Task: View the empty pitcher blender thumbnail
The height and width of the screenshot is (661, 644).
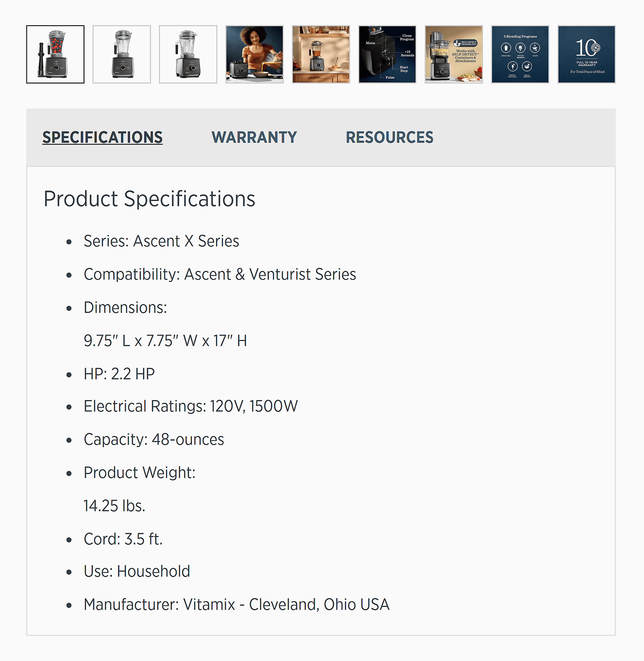Action: (x=121, y=54)
